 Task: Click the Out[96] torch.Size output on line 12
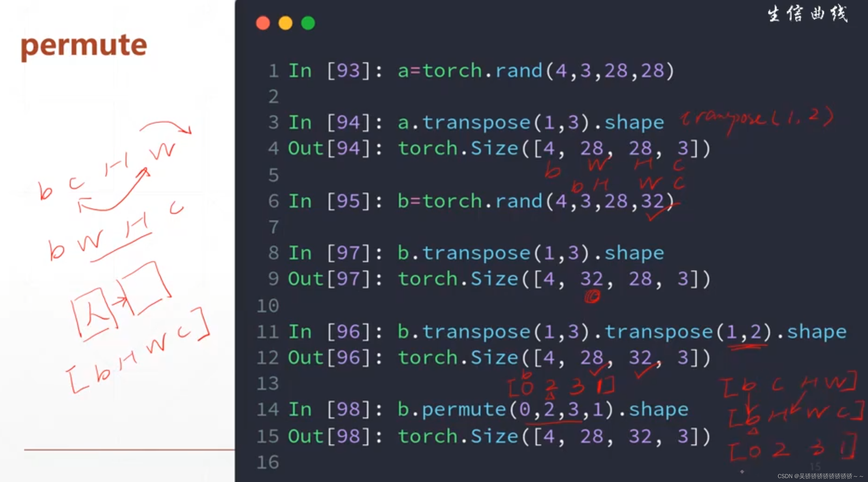point(554,357)
